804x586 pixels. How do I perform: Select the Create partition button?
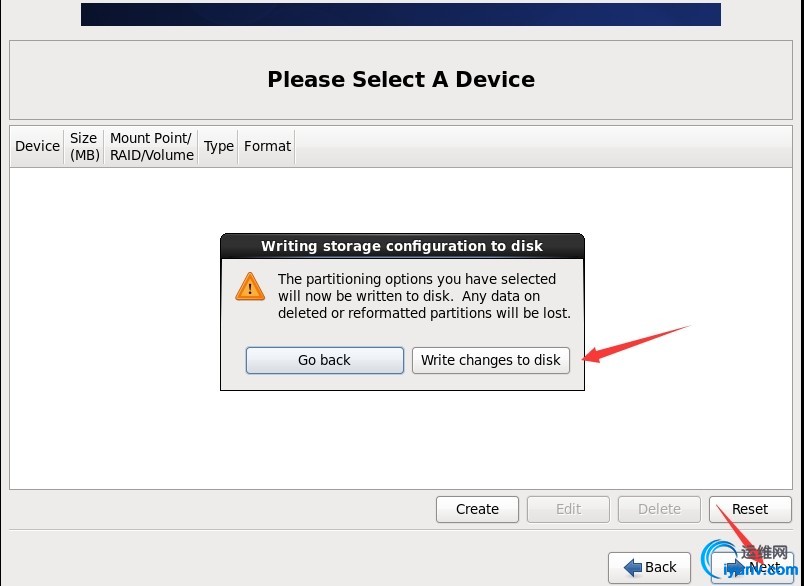pos(477,509)
